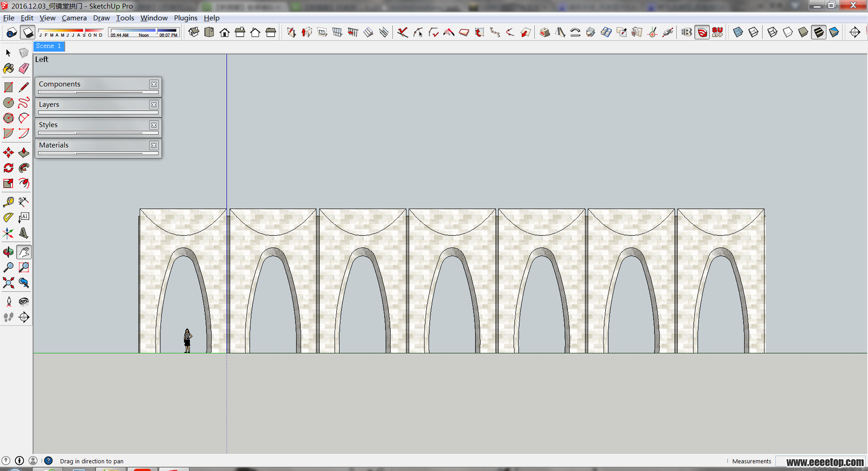The image size is (868, 471).
Task: Toggle Shadows display button
Action: pyautogui.click(x=28, y=32)
